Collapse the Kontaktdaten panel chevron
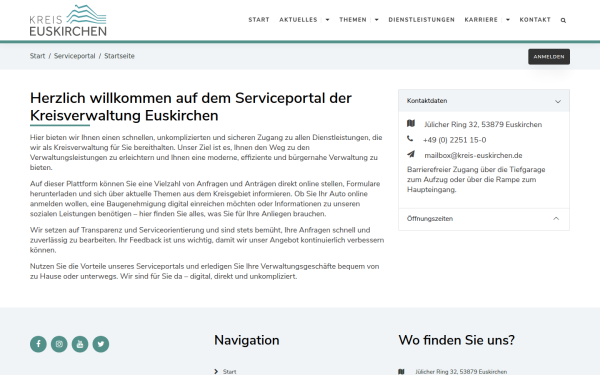The width and height of the screenshot is (600, 375). pos(558,101)
